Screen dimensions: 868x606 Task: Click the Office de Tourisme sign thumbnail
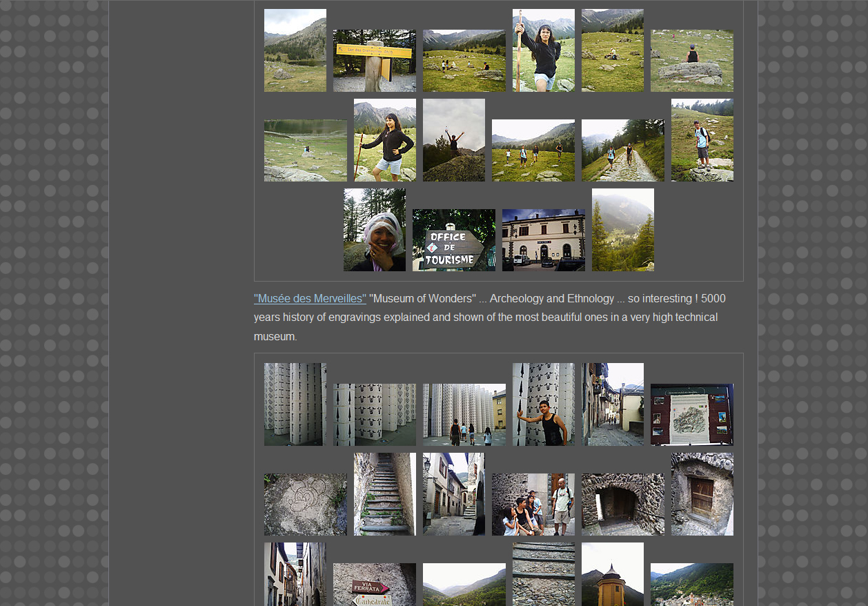coord(453,240)
